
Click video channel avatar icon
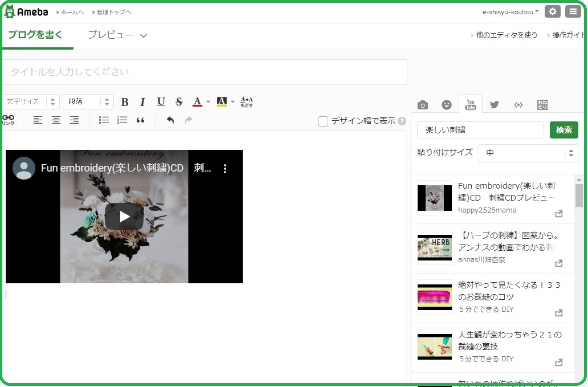[x=23, y=168]
